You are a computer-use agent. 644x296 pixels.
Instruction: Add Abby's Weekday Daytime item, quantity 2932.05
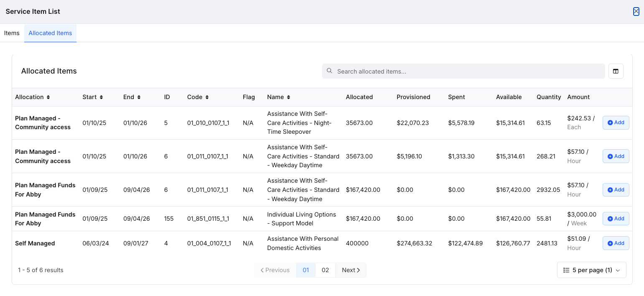point(616,190)
